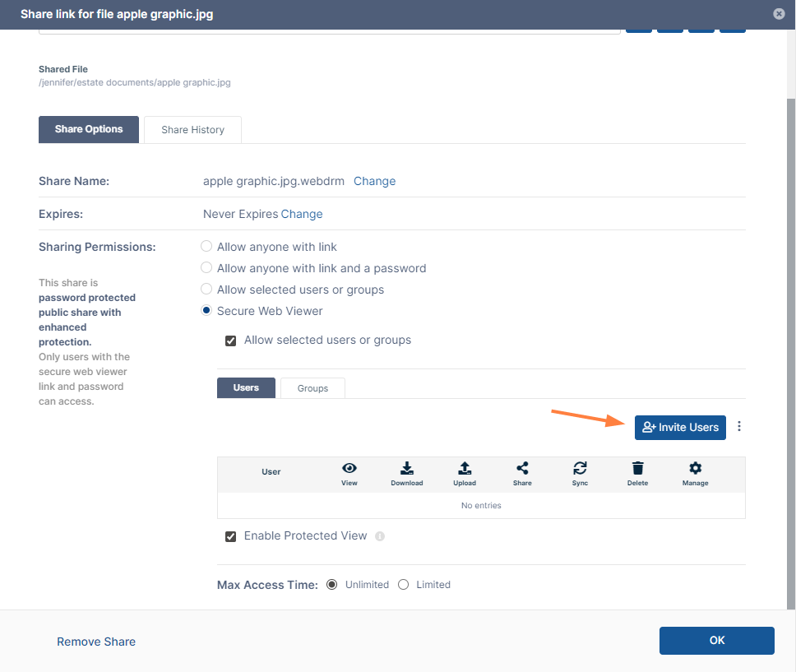Close the share dialog with X button
Image resolution: width=796 pixels, height=672 pixels.
779,14
